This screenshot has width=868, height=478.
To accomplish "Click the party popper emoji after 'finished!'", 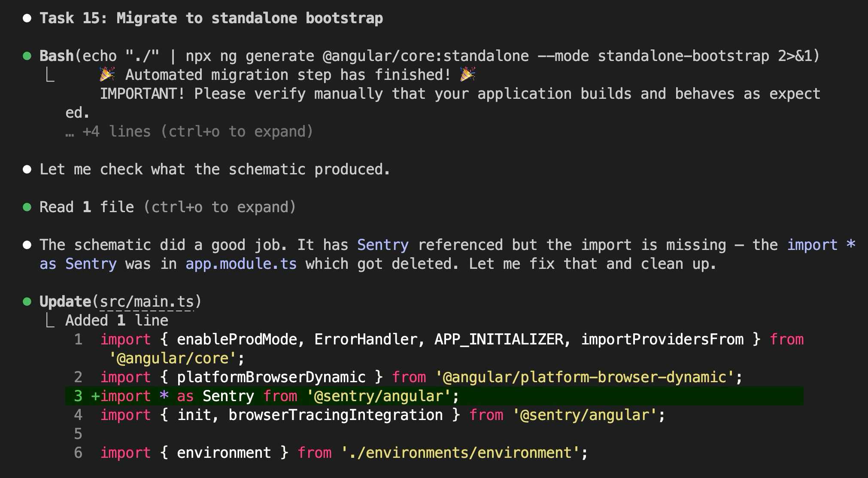I will click(x=467, y=75).
